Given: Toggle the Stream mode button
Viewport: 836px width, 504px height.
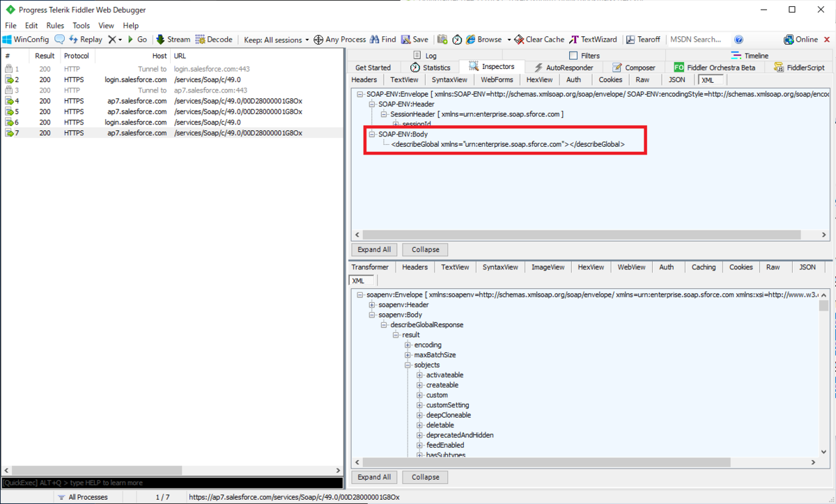Looking at the screenshot, I should [173, 40].
